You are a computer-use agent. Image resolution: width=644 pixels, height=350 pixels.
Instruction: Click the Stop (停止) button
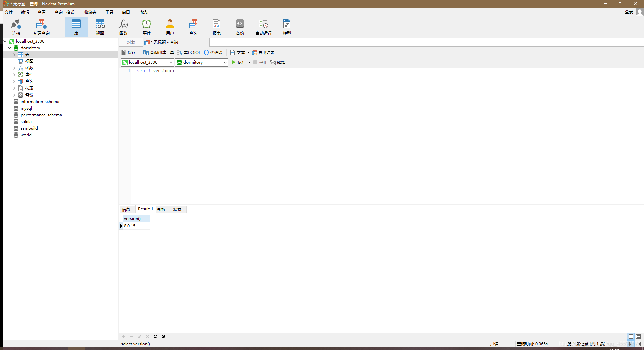260,62
